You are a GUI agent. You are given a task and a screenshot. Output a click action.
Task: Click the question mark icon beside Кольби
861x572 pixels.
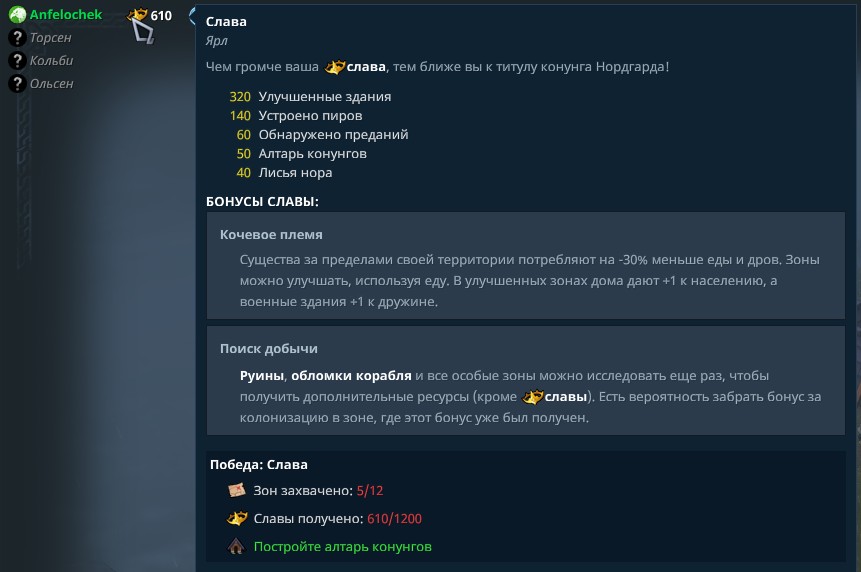[17, 61]
